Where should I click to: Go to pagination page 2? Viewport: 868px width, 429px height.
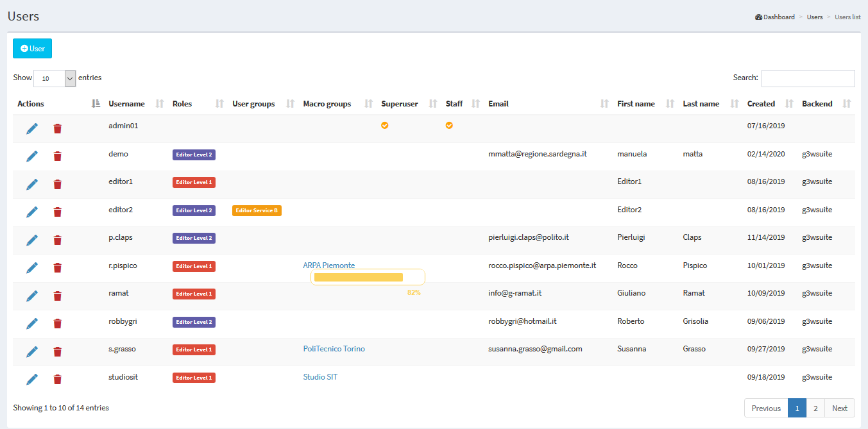815,408
